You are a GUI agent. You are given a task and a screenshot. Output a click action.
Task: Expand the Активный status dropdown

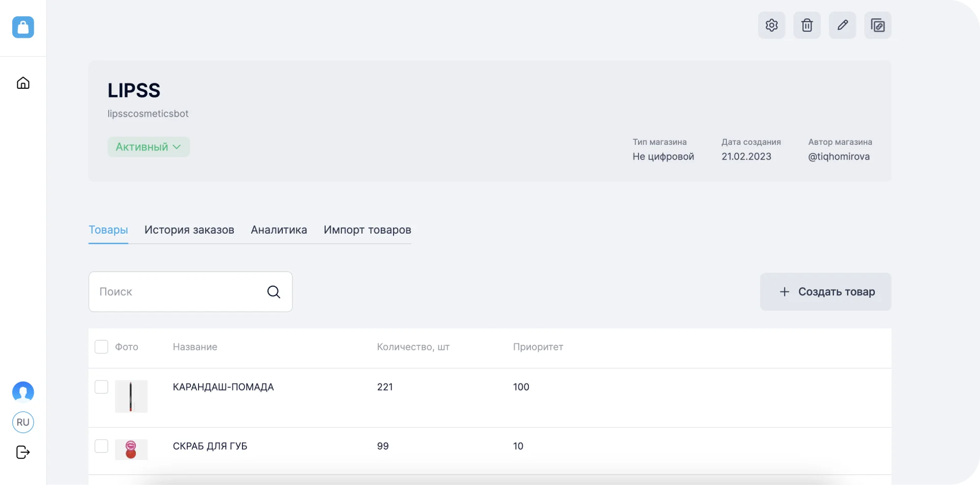[149, 147]
